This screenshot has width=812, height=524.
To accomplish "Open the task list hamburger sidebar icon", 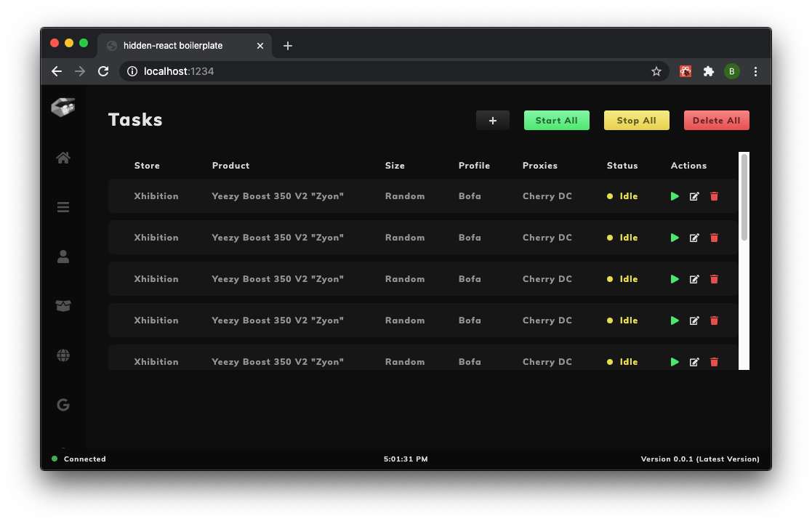I will pyautogui.click(x=63, y=207).
